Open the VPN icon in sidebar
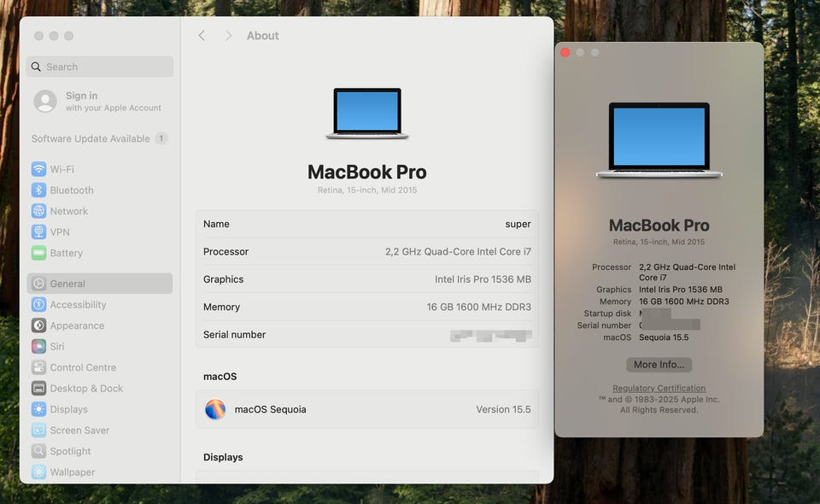 tap(38, 231)
